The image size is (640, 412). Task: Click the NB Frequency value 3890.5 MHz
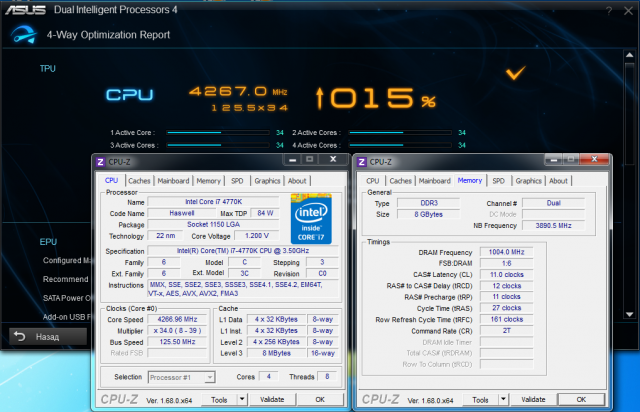point(553,225)
